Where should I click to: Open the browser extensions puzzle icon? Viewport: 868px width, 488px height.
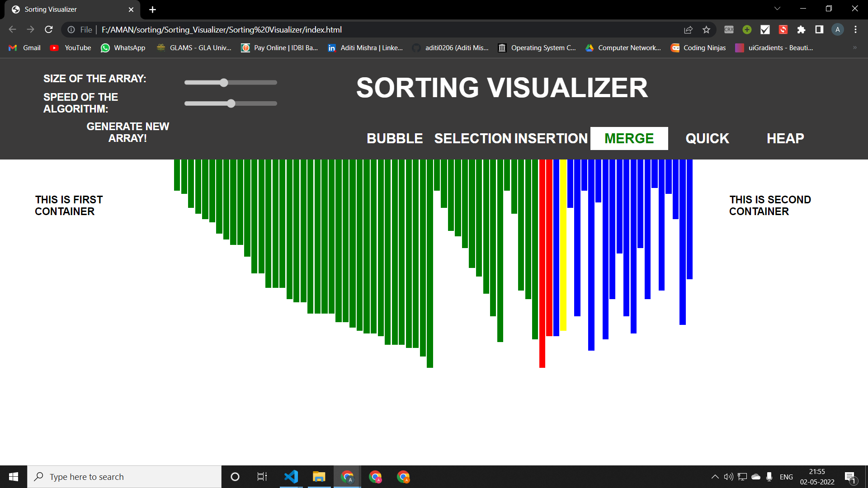coord(801,29)
